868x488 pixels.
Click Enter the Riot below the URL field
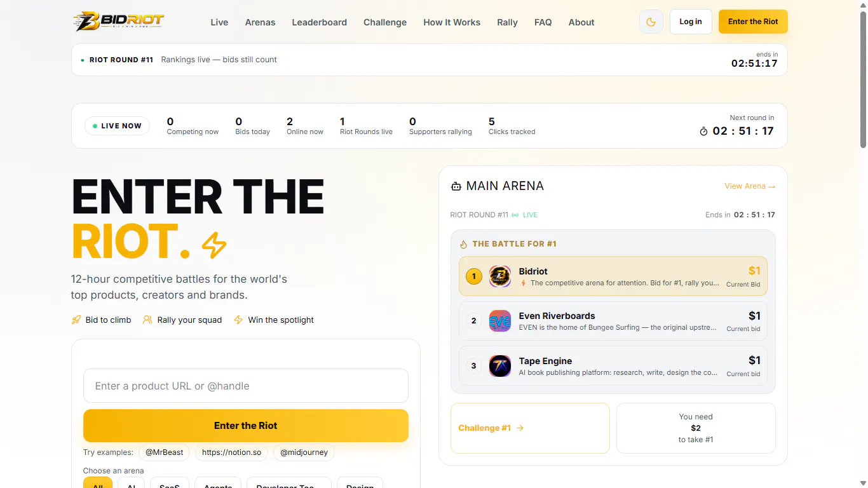[x=246, y=426]
